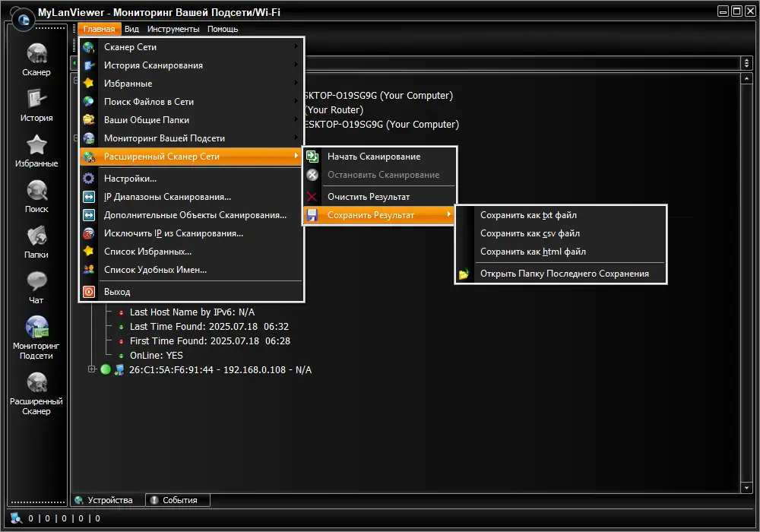Select First Time Found: 2025.07.18 06:28 row

pyautogui.click(x=210, y=341)
